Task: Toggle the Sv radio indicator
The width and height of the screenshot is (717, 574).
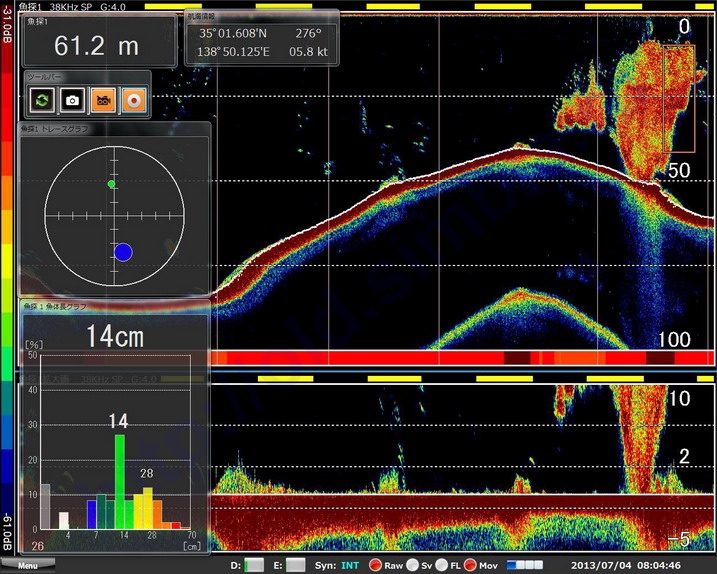Action: 412,565
